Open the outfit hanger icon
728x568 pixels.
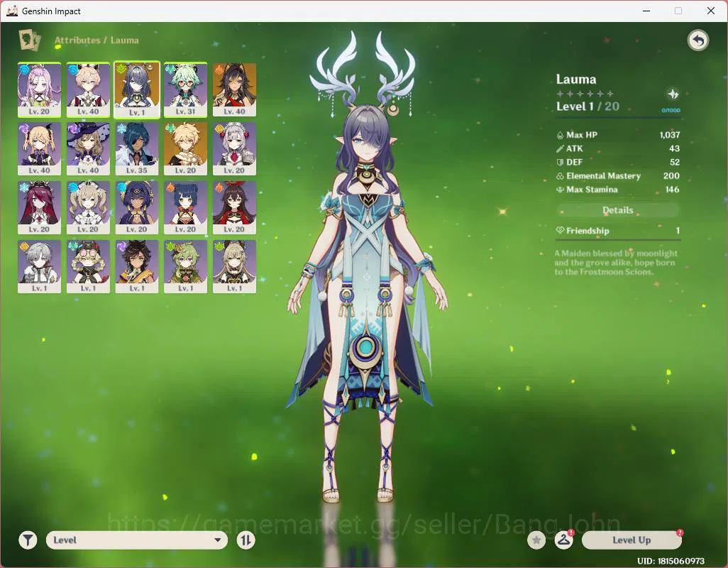563,540
